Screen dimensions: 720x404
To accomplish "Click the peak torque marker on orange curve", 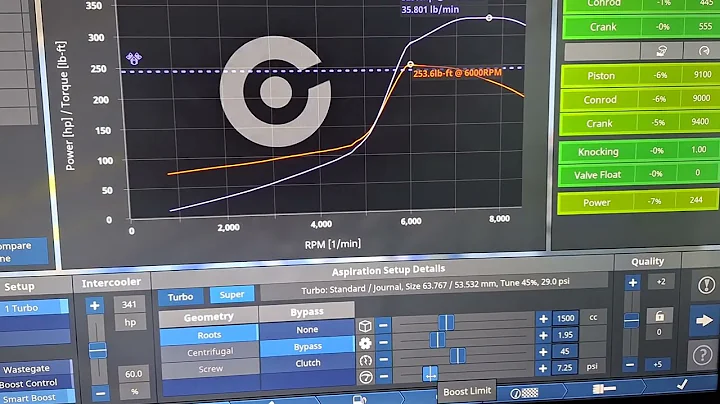I will [x=411, y=65].
